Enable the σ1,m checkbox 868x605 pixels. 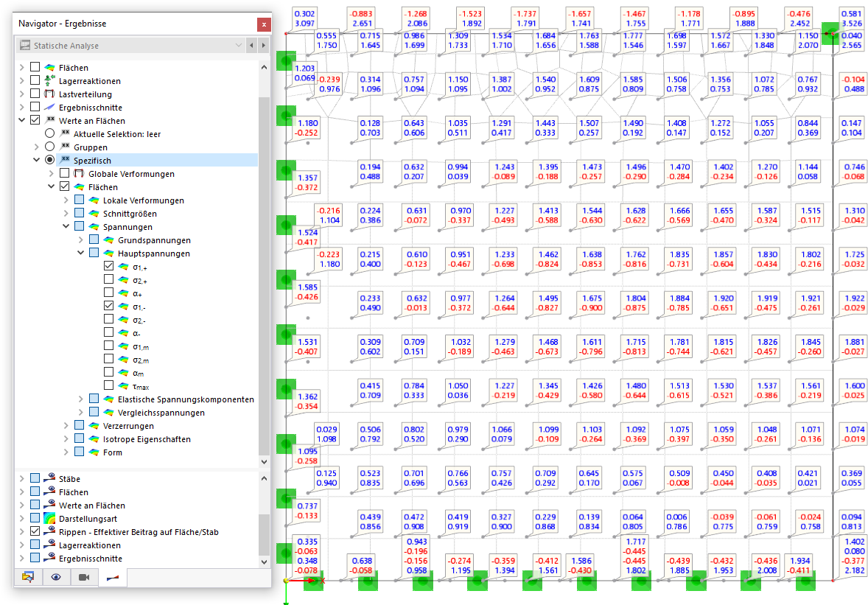[x=108, y=346]
